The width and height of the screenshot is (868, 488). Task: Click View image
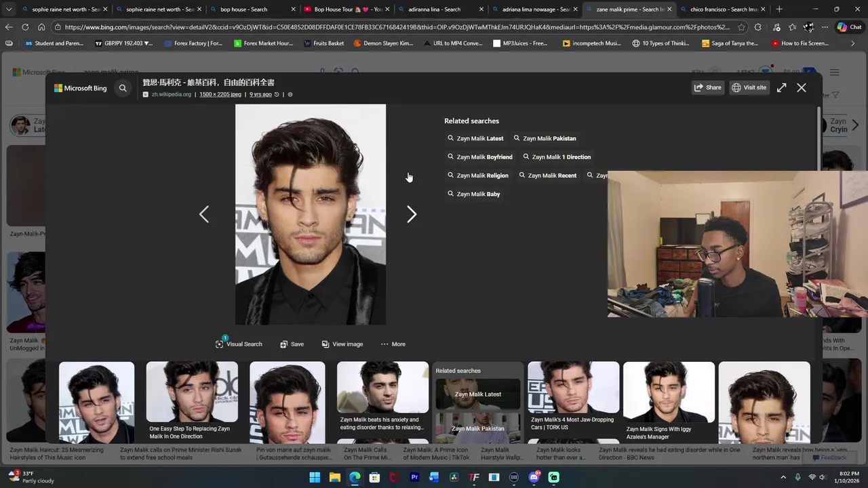[342, 344]
